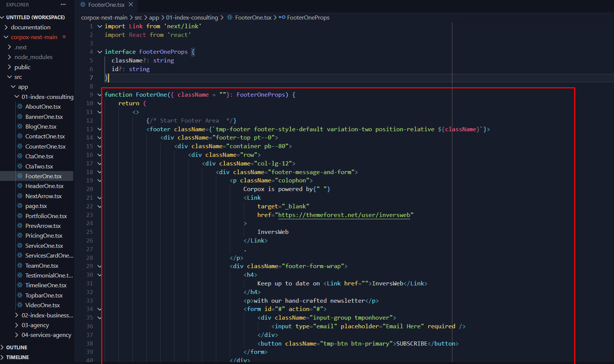Screen dimensions: 614x364
Task: Open TimelineOne.tsx file
Action: [46, 285]
